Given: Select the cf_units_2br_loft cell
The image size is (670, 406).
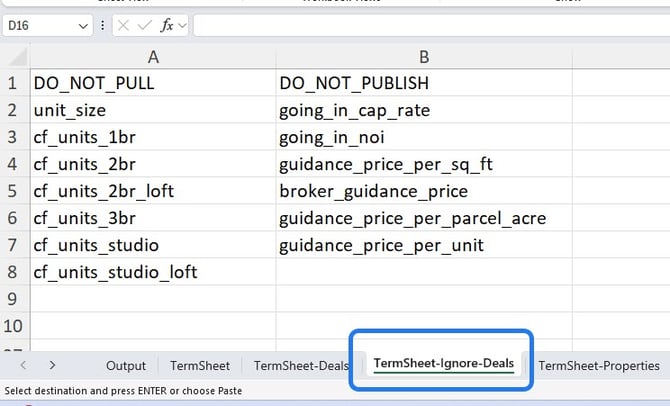Looking at the screenshot, I should point(153,191).
